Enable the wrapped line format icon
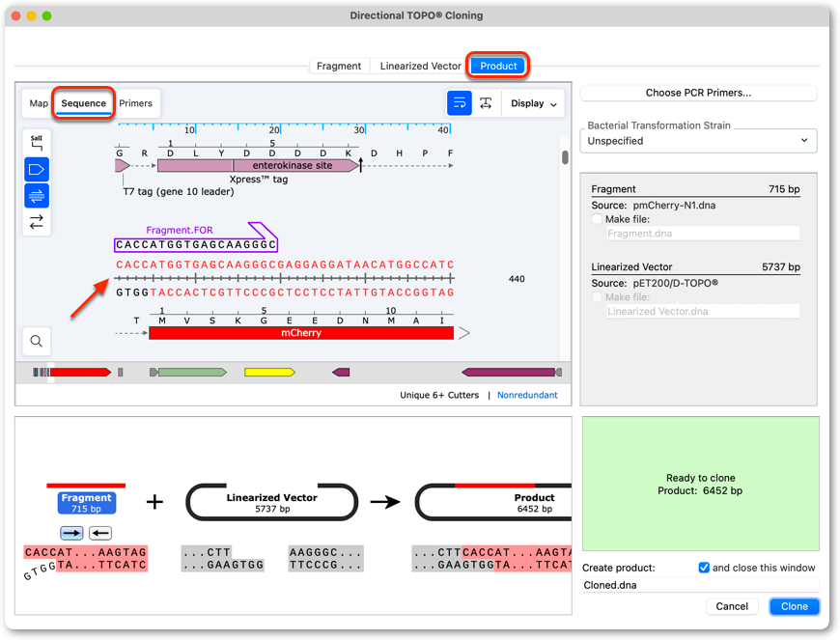This screenshot has width=840, height=640. point(460,103)
